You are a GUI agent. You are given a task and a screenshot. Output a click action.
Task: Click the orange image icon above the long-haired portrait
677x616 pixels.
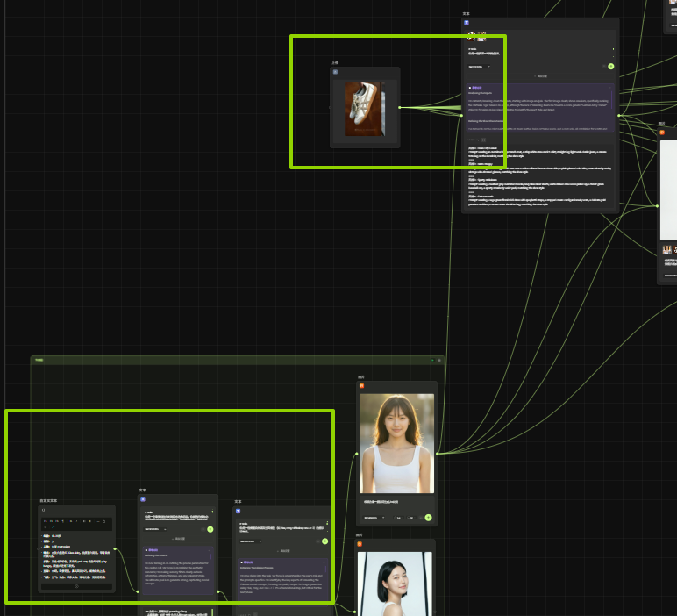click(361, 386)
